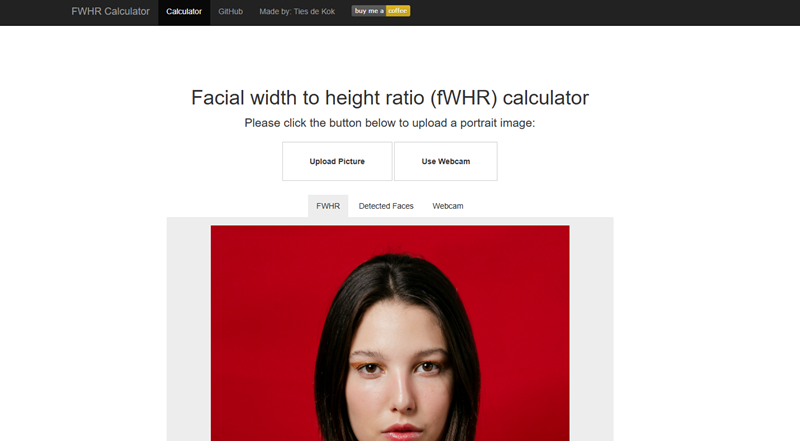Image resolution: width=800 pixels, height=441 pixels.
Task: Click the yellow coffee label on badge
Action: pos(398,11)
